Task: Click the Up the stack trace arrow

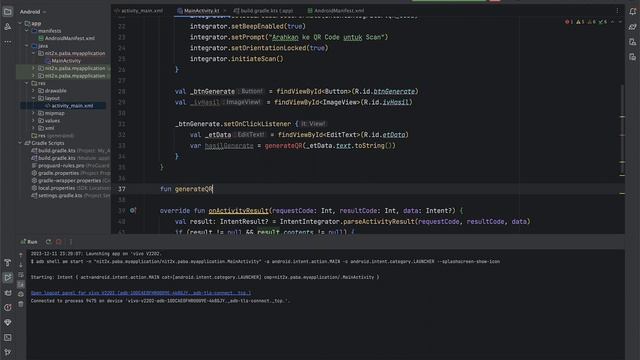Action: point(21,255)
